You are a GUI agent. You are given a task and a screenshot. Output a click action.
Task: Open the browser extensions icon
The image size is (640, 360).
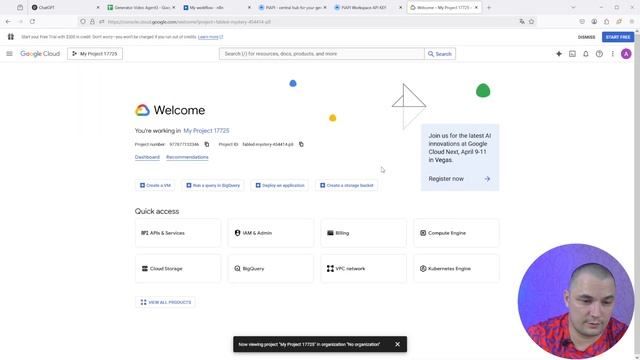607,22
